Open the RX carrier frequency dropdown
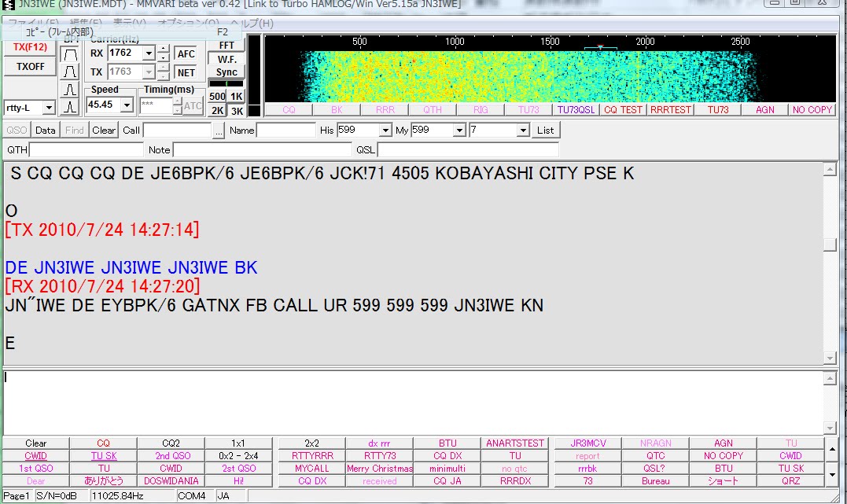 point(149,53)
